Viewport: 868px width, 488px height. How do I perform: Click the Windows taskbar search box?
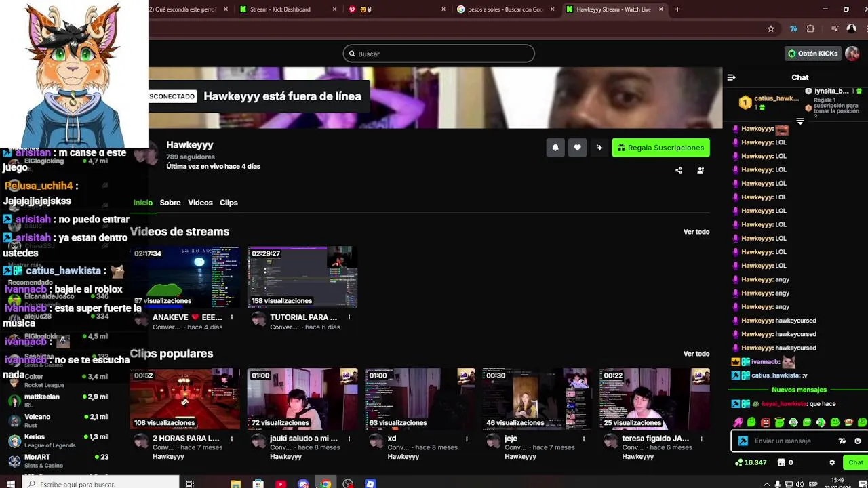101,483
